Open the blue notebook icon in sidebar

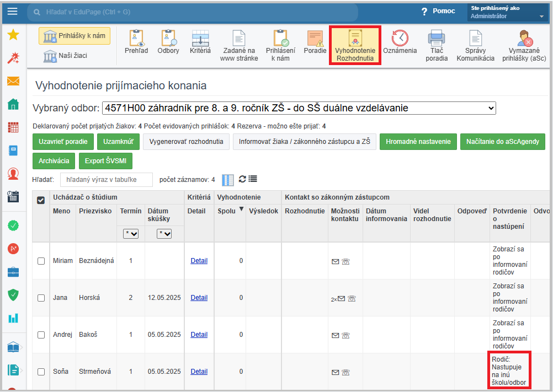click(x=13, y=151)
